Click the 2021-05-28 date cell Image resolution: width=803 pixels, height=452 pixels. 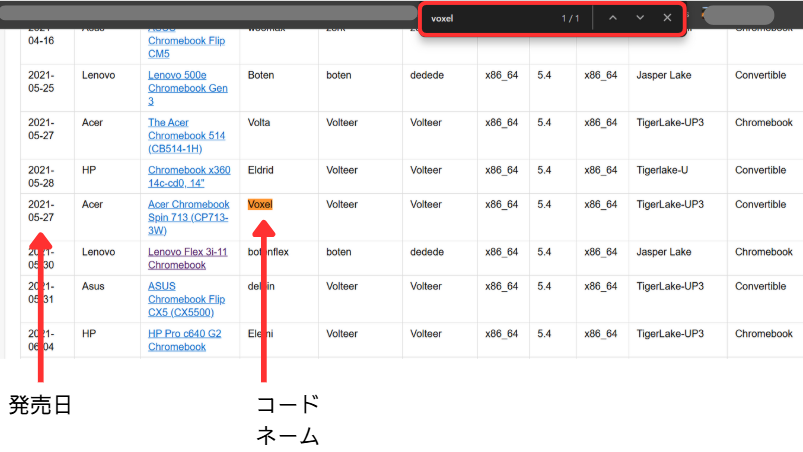(41, 177)
